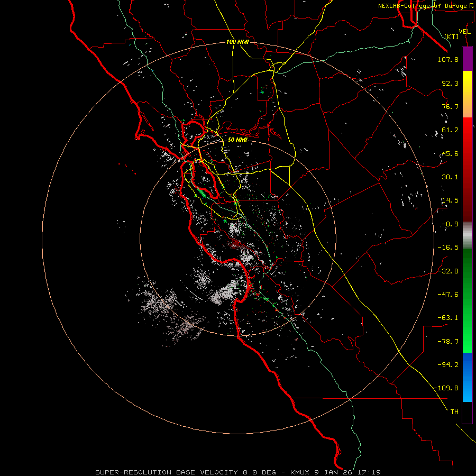Pick the green band of the color scale
Screen dimensions: 476x476
click(467, 300)
